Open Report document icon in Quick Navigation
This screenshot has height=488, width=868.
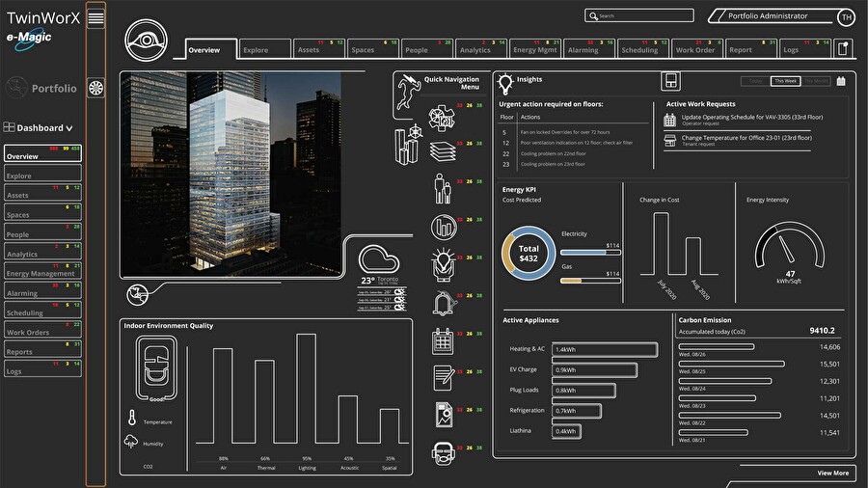click(444, 415)
